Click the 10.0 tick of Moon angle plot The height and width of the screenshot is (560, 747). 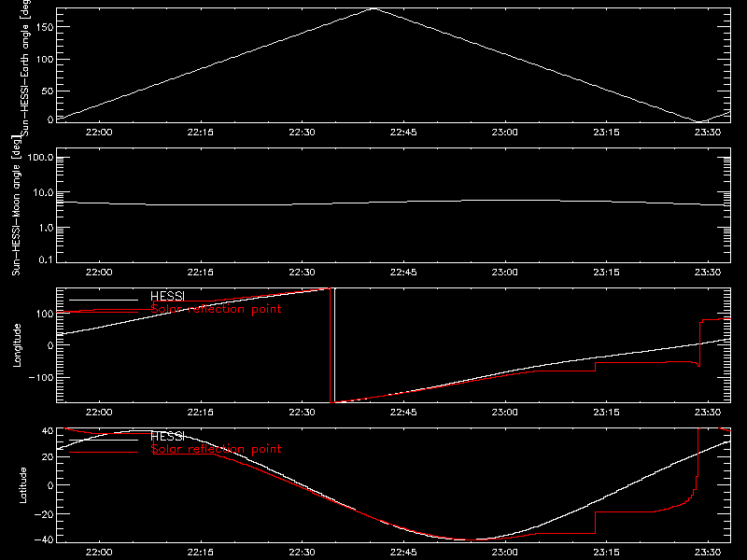[x=43, y=193]
